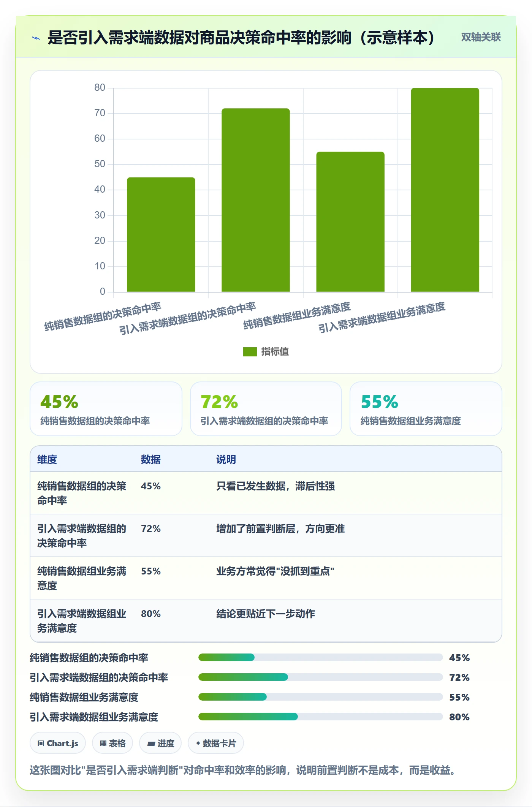This screenshot has width=532, height=807.
Task: Click the Chart.js tag chip
Action: click(x=58, y=743)
